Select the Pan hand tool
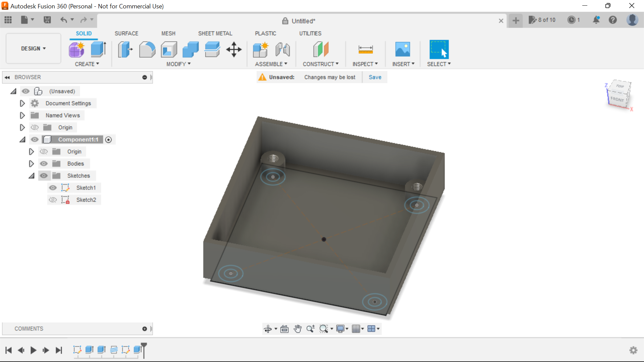 tap(298, 329)
